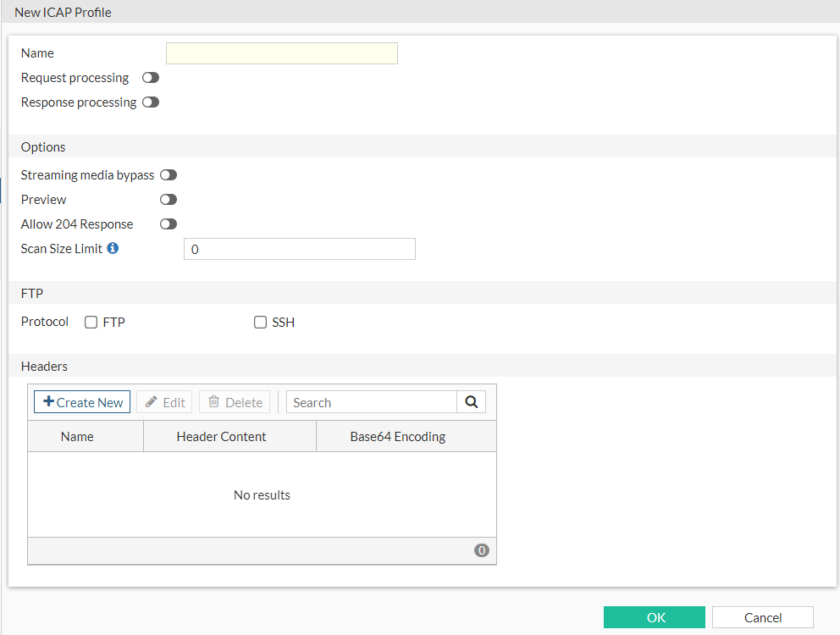Sort by Name column header
840x635 pixels.
point(77,437)
